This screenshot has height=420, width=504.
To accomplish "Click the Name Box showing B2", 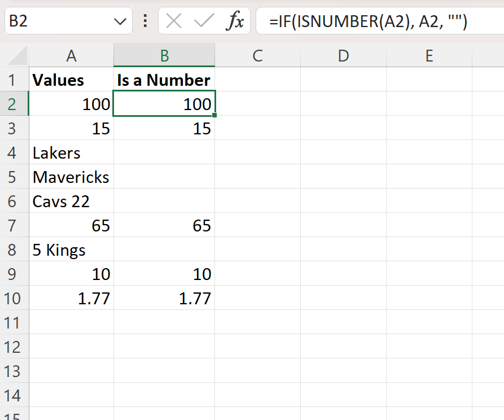I will click(x=56, y=21).
